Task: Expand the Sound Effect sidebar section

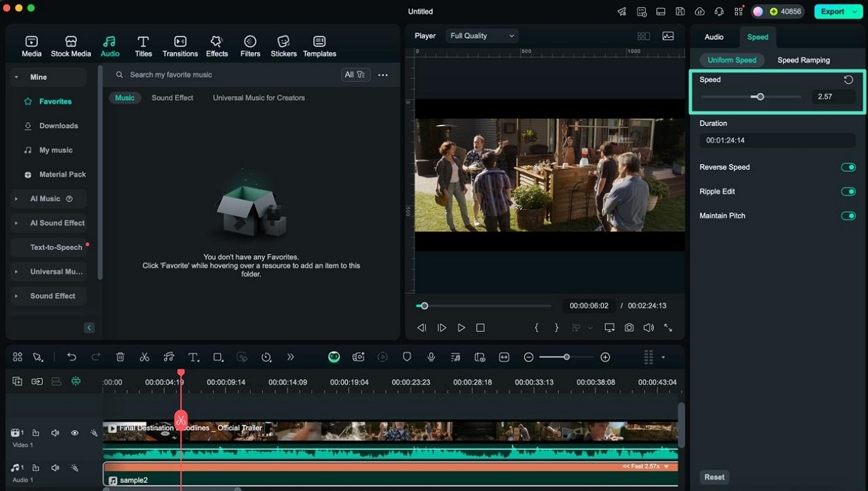Action: [16, 296]
